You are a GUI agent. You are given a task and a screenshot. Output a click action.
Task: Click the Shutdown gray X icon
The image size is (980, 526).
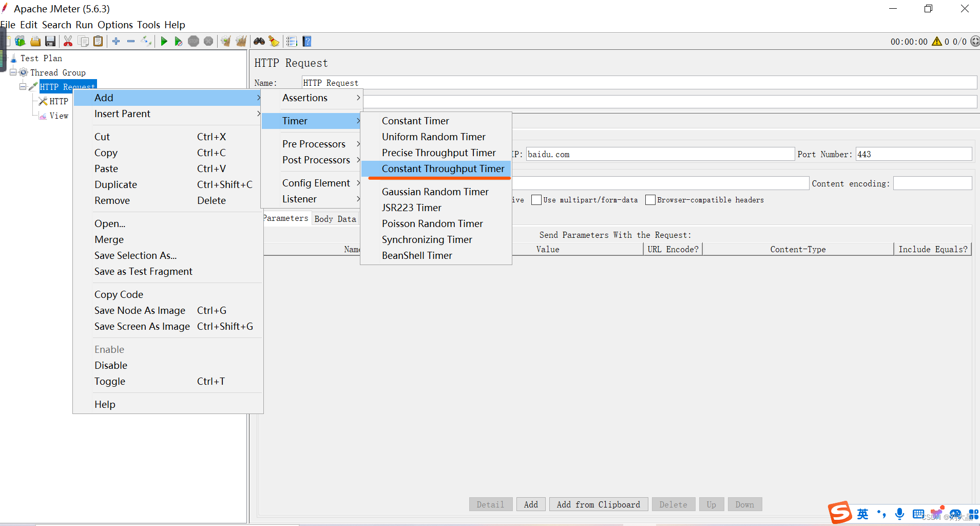pos(208,41)
